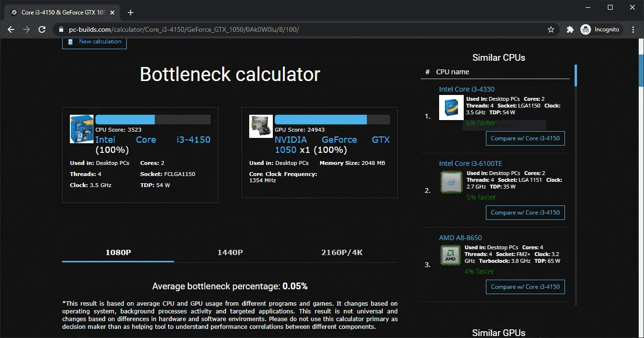Open the Intel Core i3-4330 link
This screenshot has width=644, height=338.
click(467, 89)
